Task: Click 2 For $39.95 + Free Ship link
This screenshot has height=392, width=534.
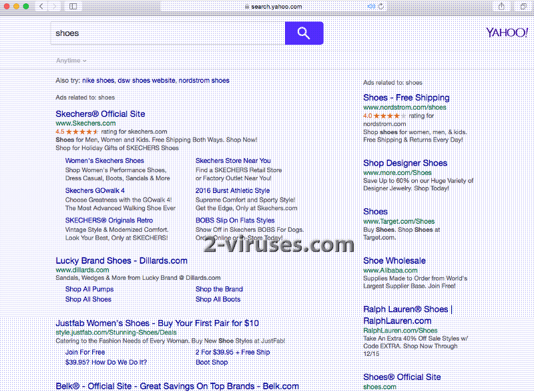Action: [232, 352]
